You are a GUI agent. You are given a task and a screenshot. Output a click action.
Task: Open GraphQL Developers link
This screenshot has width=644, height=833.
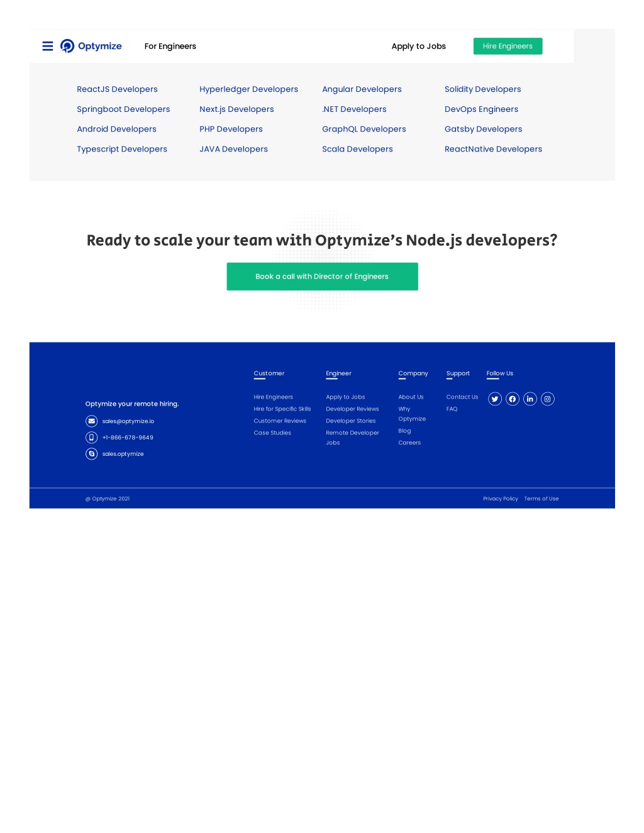(x=364, y=130)
